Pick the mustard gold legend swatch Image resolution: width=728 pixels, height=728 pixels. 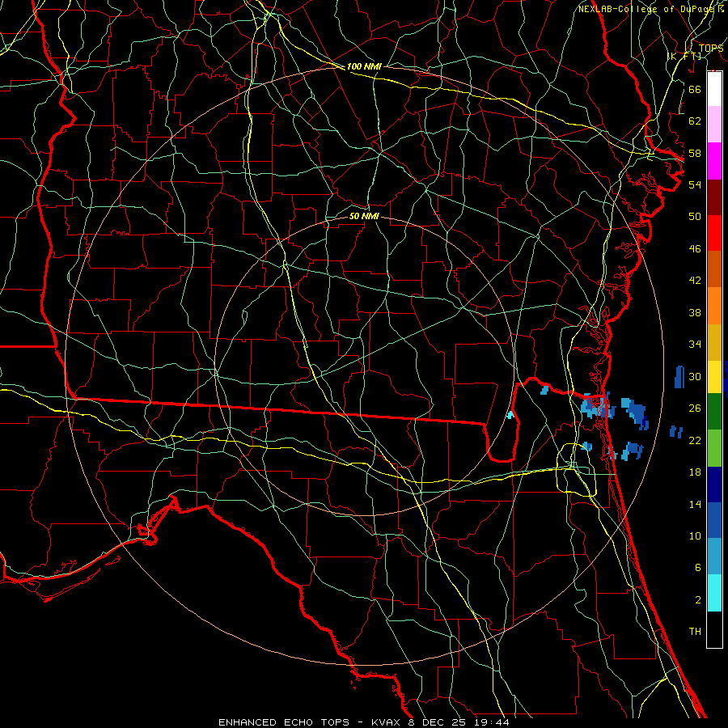(x=714, y=343)
